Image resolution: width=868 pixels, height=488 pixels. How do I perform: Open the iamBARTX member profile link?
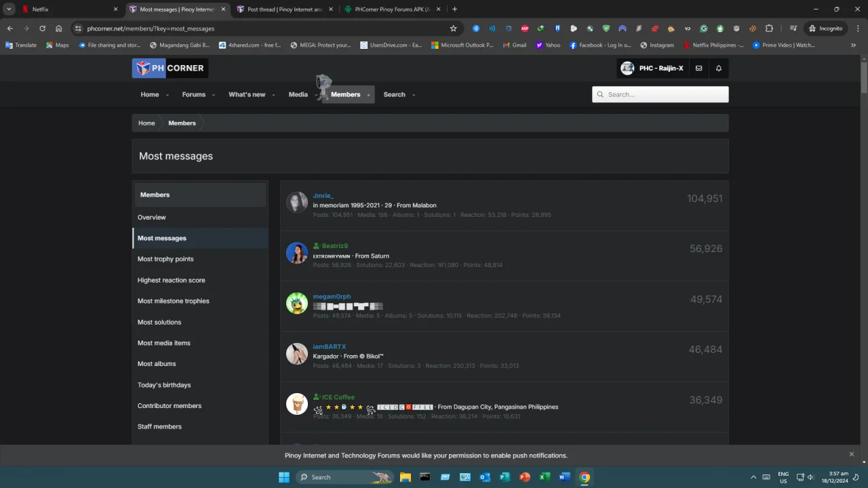[329, 346]
